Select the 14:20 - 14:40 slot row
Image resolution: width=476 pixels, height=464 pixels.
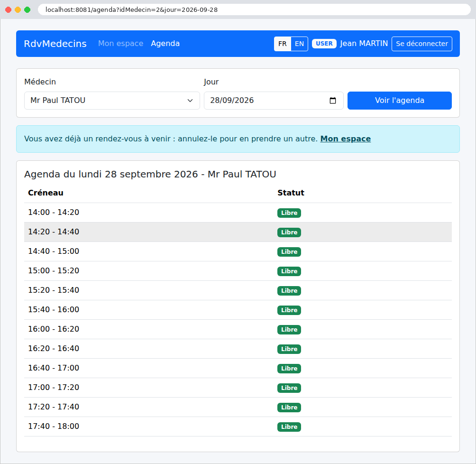point(238,232)
